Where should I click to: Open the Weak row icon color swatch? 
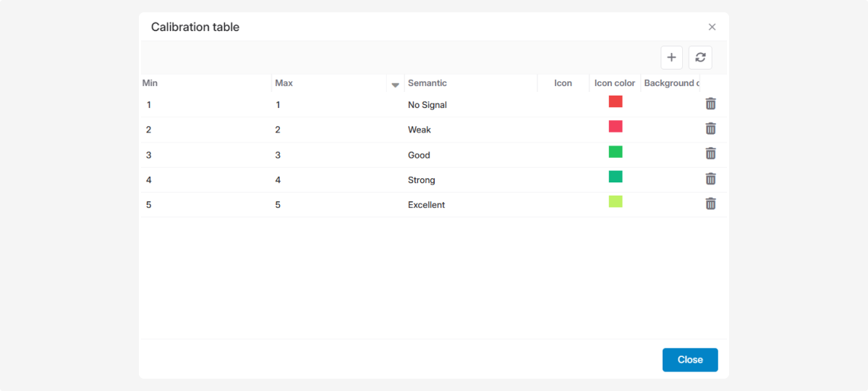point(616,127)
